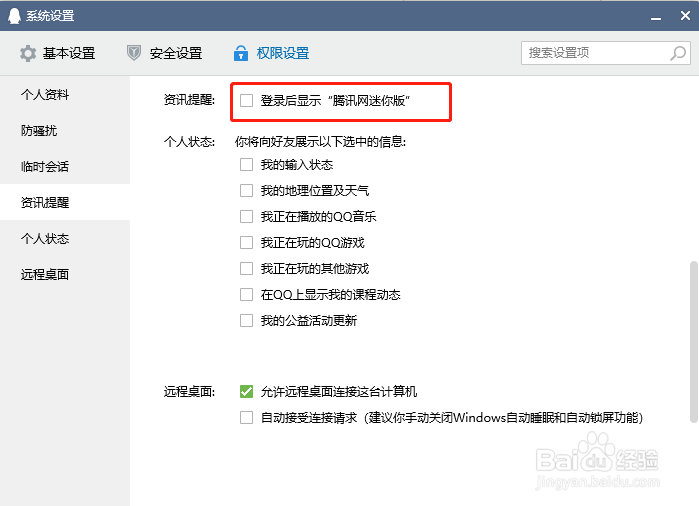Viewport: 699px width, 506px height.
Task: Switch to the 安全设置 tab
Action: pos(164,53)
